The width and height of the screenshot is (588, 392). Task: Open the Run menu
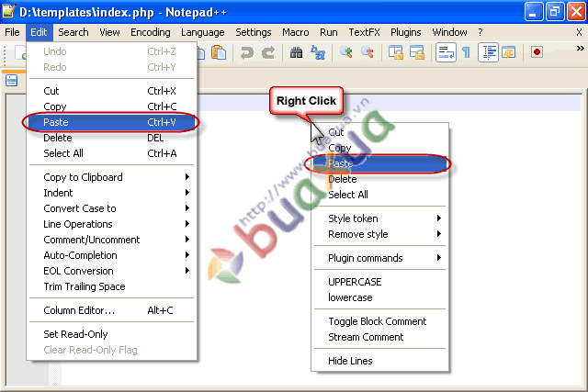point(329,32)
